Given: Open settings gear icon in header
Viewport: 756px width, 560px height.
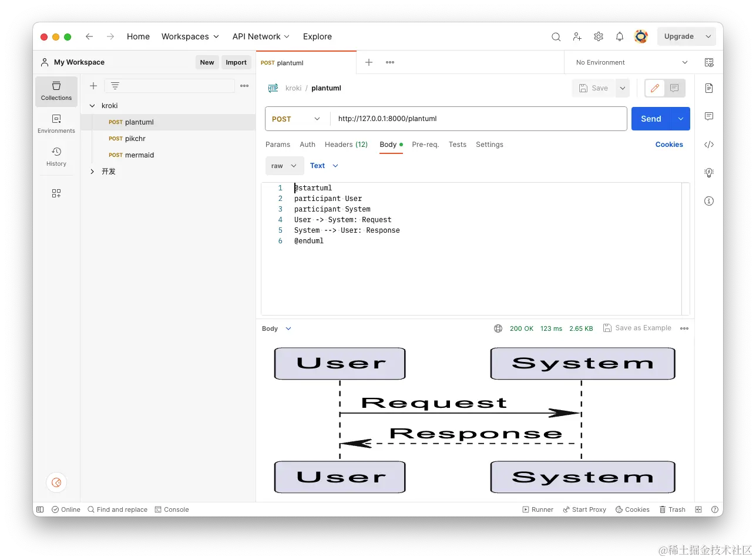Looking at the screenshot, I should pyautogui.click(x=599, y=36).
